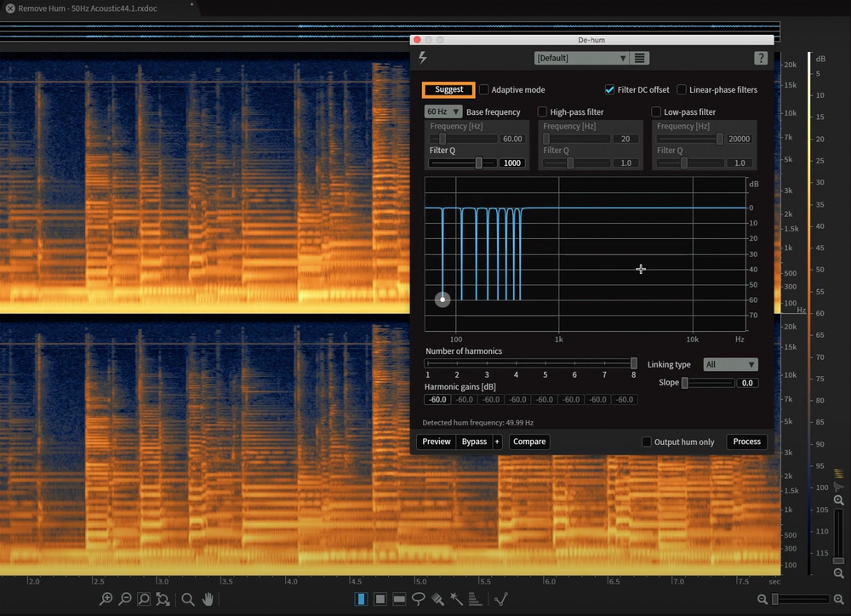Enable the High-pass filter checkbox
The image size is (851, 616).
(542, 111)
